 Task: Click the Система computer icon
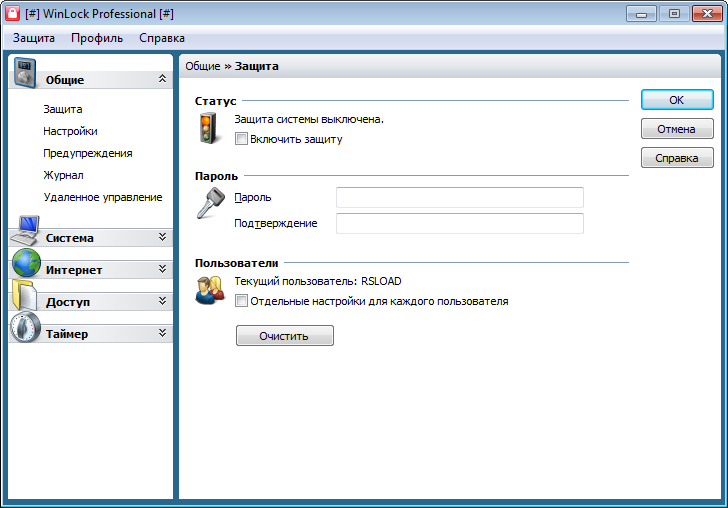25,230
